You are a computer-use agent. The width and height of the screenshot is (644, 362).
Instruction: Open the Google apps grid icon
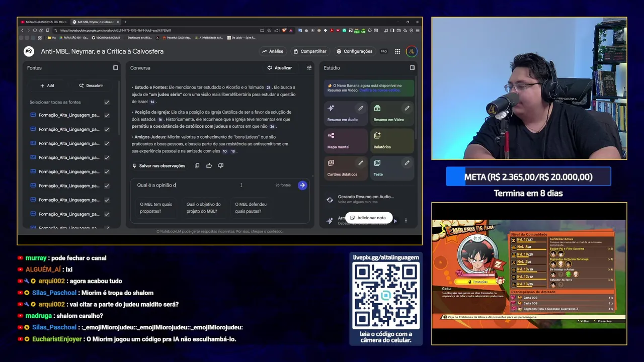pyautogui.click(x=397, y=51)
